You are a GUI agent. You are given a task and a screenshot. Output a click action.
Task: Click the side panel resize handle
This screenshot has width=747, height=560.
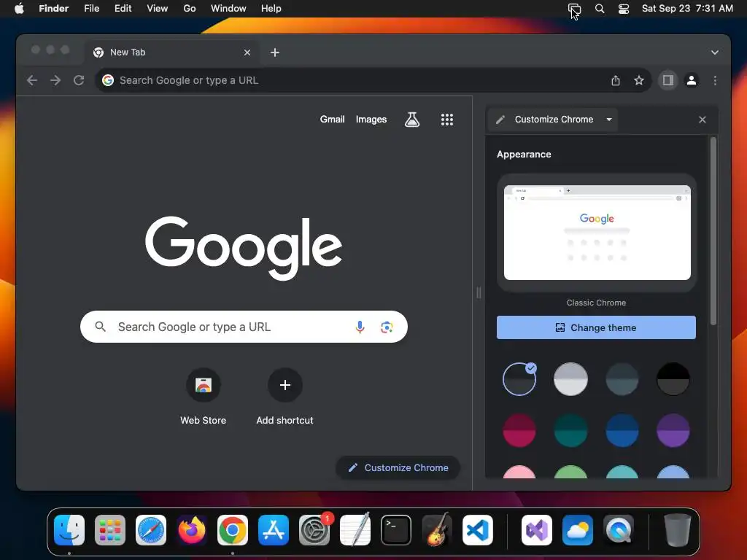pos(479,293)
